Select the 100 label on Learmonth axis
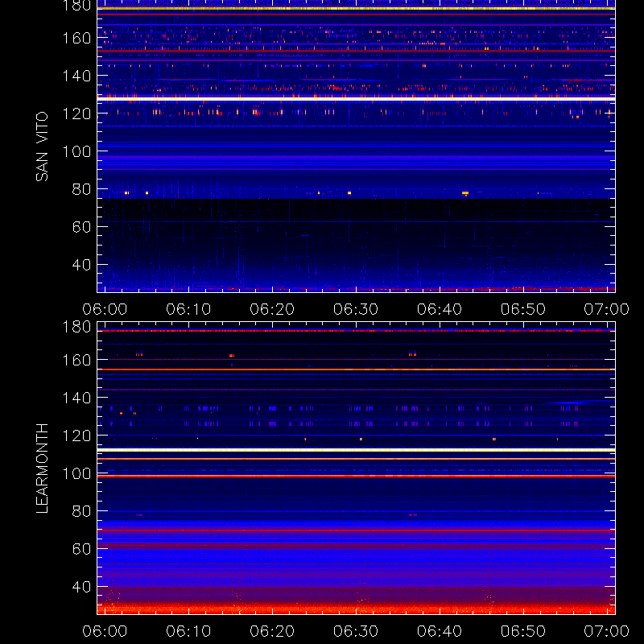644x644 pixels. click(x=76, y=473)
